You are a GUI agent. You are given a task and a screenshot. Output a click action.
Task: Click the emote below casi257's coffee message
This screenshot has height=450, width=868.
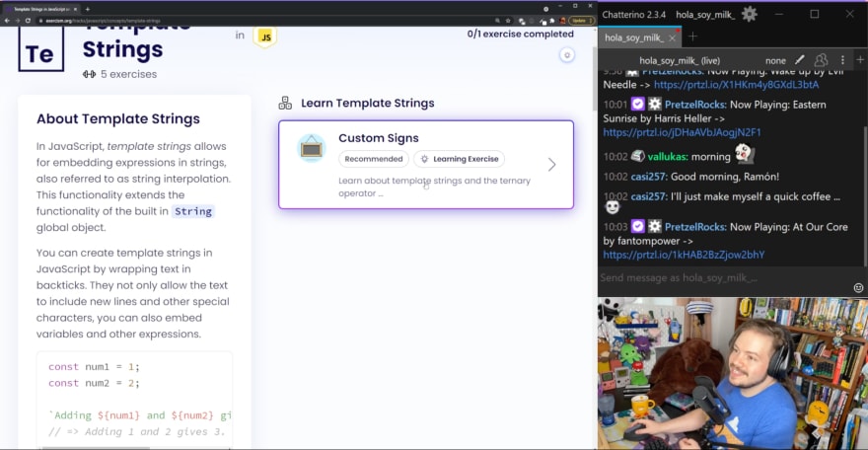612,207
